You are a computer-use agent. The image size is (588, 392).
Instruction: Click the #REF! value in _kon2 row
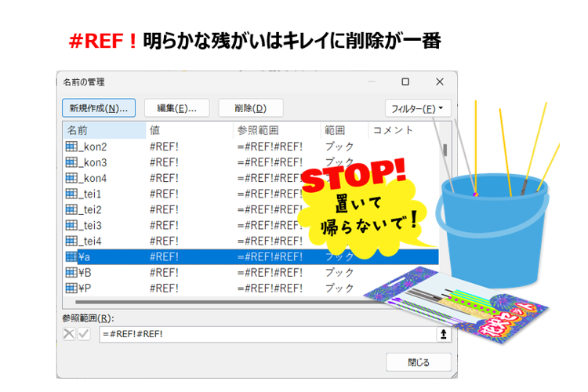[x=165, y=147]
